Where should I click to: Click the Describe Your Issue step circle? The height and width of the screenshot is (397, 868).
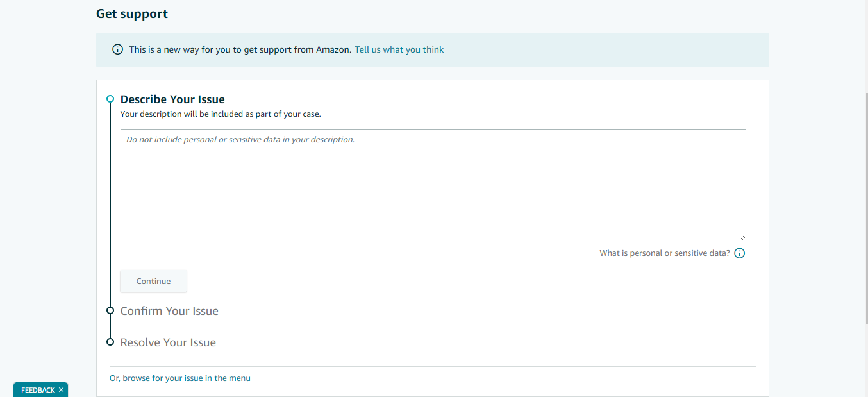tap(110, 99)
